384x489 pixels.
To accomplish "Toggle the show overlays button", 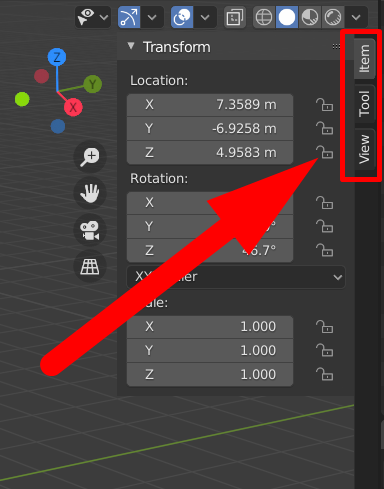I will point(182,17).
